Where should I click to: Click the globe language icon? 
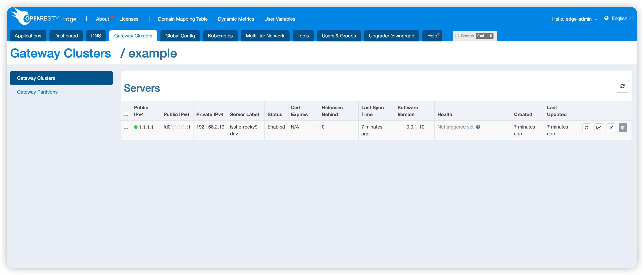[606, 18]
